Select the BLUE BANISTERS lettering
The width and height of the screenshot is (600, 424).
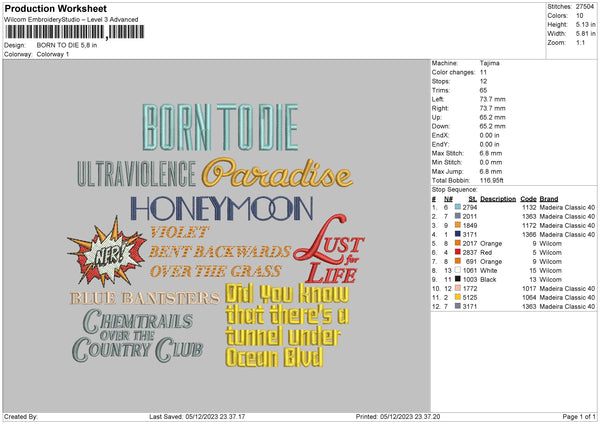(145, 298)
